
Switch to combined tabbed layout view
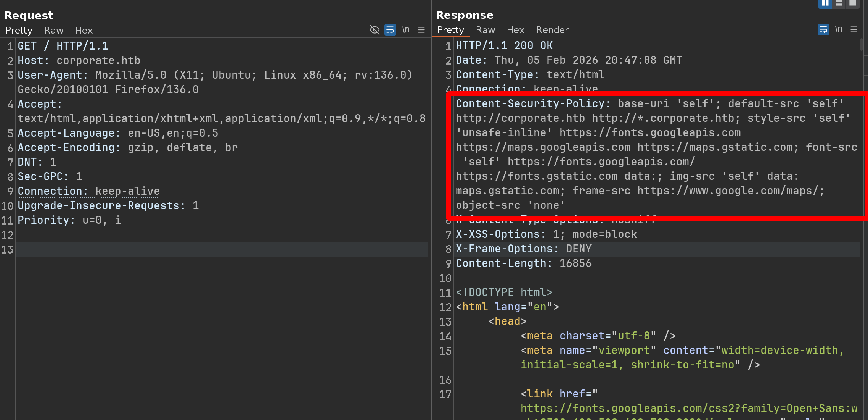pos(853,3)
